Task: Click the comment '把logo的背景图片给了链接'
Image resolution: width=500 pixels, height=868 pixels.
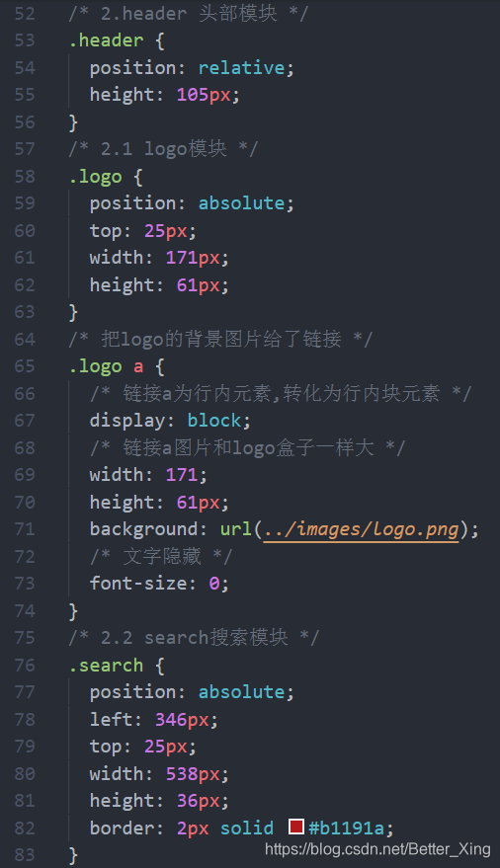Action: coord(221,339)
